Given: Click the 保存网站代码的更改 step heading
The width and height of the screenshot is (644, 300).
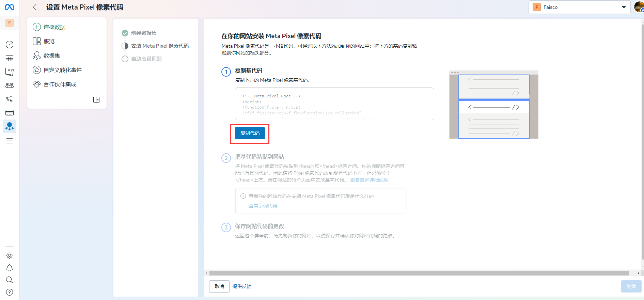Looking at the screenshot, I should coord(260,226).
